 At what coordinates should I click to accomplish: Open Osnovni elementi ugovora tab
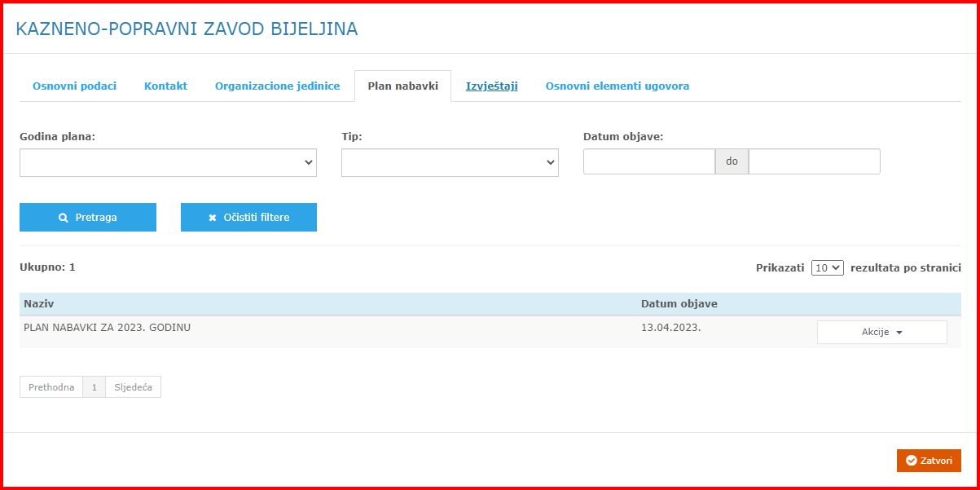pyautogui.click(x=617, y=86)
